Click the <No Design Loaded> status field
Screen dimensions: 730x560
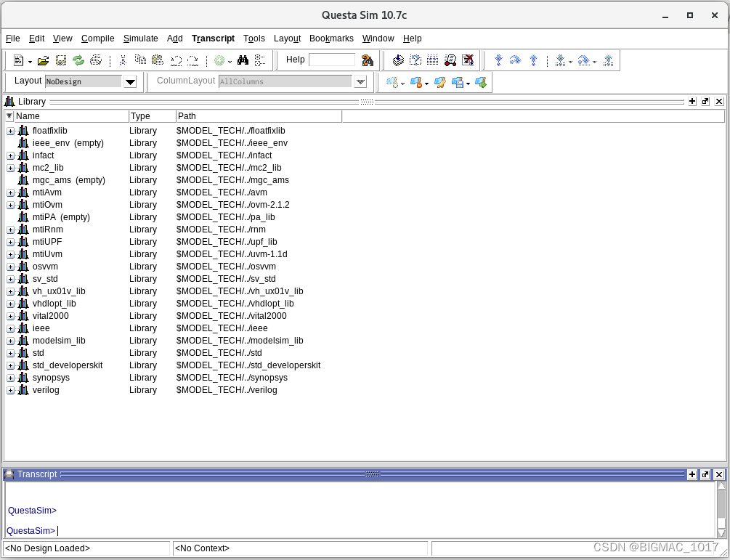coord(86,548)
